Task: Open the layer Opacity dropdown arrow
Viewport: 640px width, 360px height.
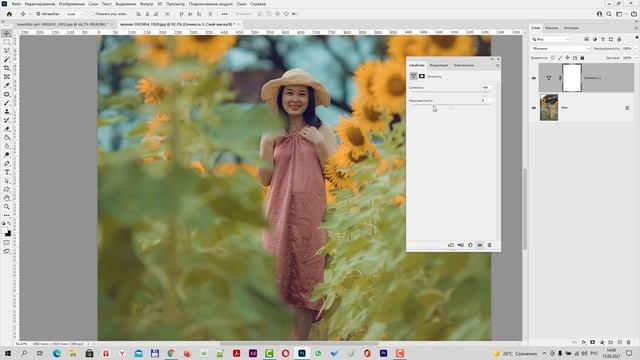Action: point(635,49)
